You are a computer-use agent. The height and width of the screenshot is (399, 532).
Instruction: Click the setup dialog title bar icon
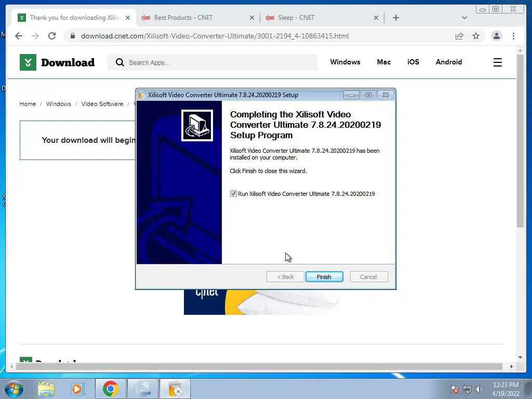pyautogui.click(x=142, y=95)
